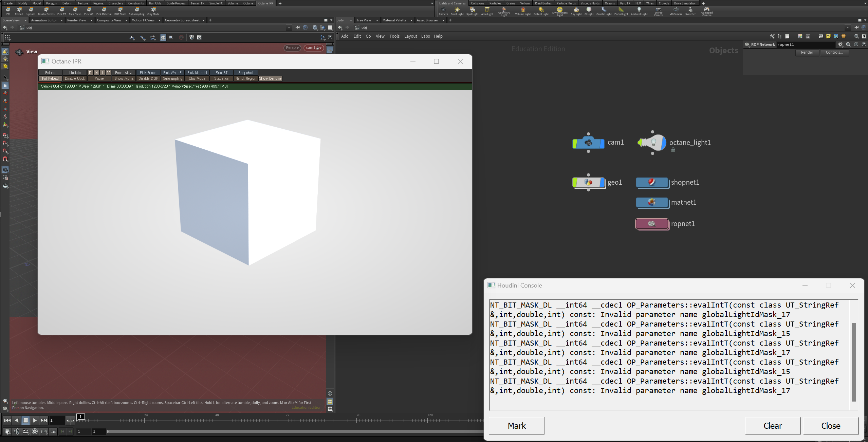
Task: Click the ropnet1 name input field
Action: point(805,44)
